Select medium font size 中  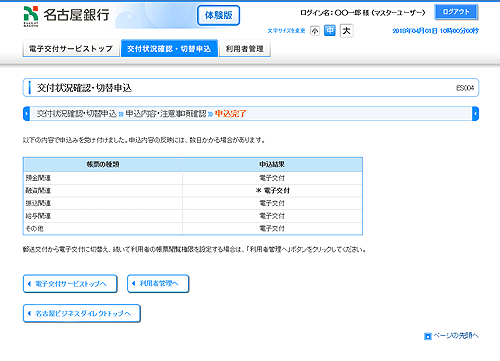click(x=330, y=31)
